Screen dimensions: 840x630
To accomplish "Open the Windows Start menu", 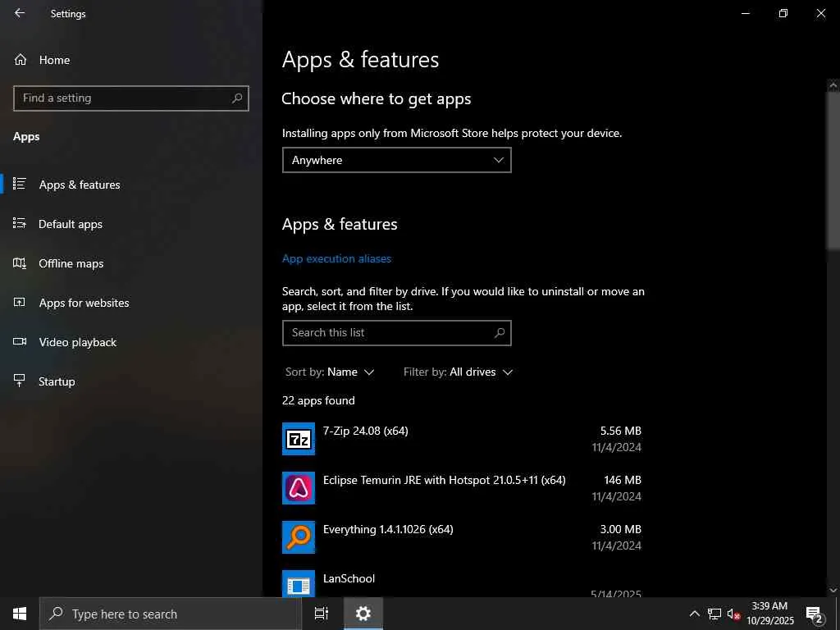I will pyautogui.click(x=20, y=614).
